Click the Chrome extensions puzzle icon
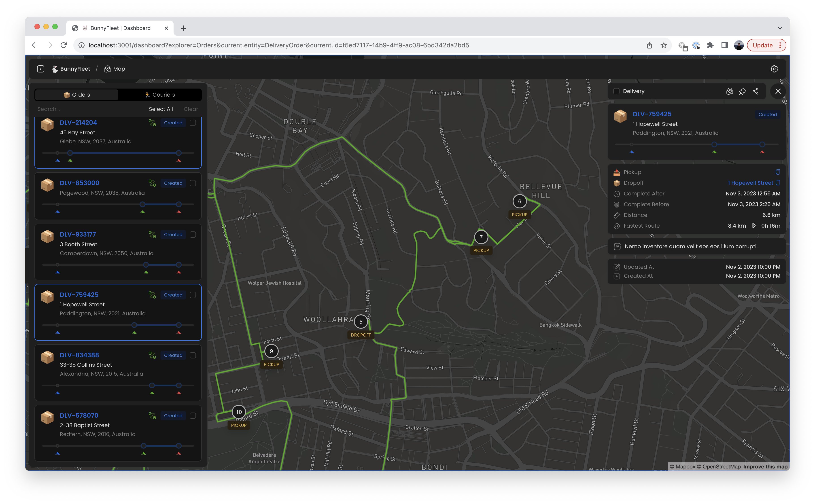The image size is (815, 504). pyautogui.click(x=710, y=45)
